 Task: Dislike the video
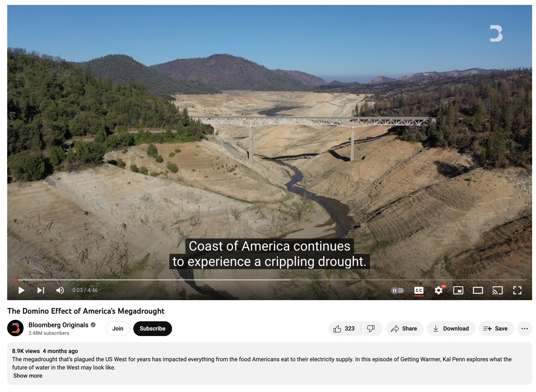coord(371,329)
